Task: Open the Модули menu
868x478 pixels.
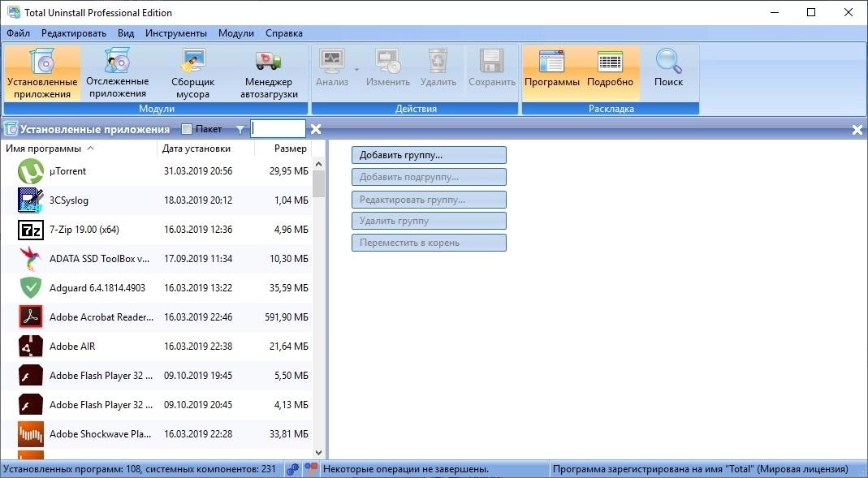Action: pos(235,33)
